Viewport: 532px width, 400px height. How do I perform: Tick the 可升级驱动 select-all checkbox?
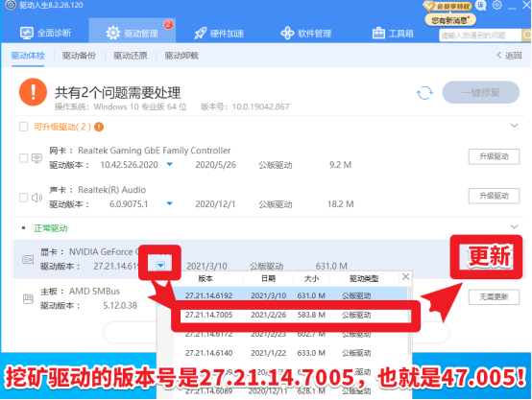click(23, 127)
